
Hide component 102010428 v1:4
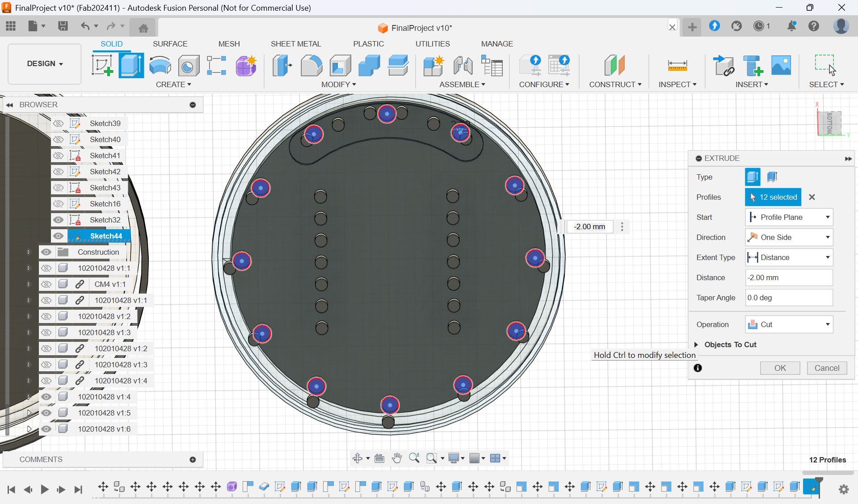[46, 397]
